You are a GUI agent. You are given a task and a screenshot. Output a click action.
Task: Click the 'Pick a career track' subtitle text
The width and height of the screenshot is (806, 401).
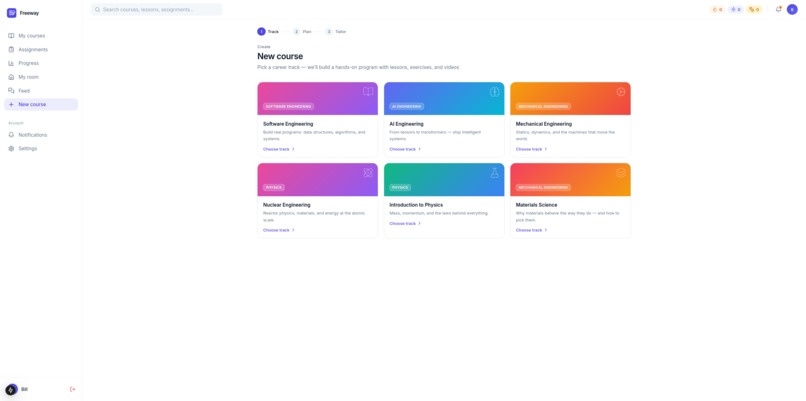tap(358, 67)
